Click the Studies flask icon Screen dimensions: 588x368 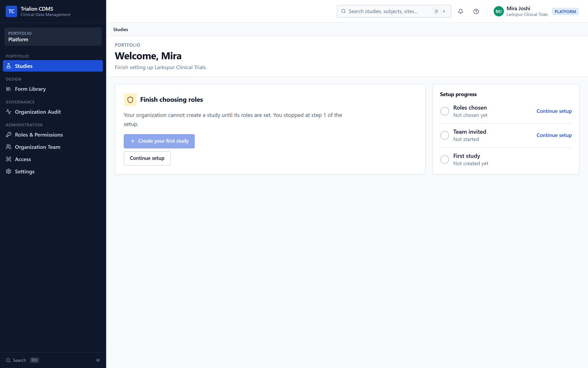coord(9,66)
